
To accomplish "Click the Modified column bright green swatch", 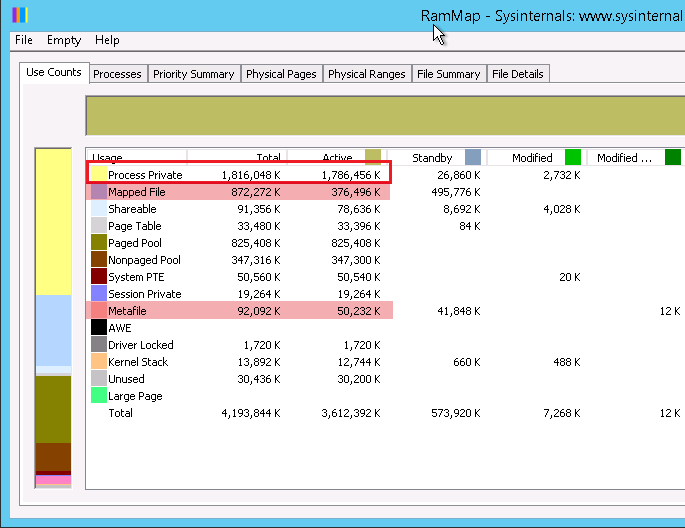I will coord(573,157).
